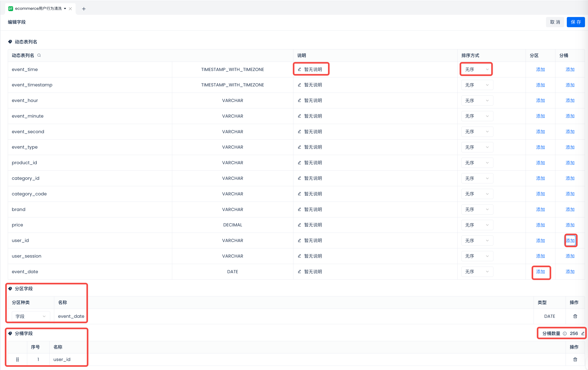This screenshot has width=588, height=370.
Task: Click the delete trash icon for event_date partition
Action: [575, 316]
